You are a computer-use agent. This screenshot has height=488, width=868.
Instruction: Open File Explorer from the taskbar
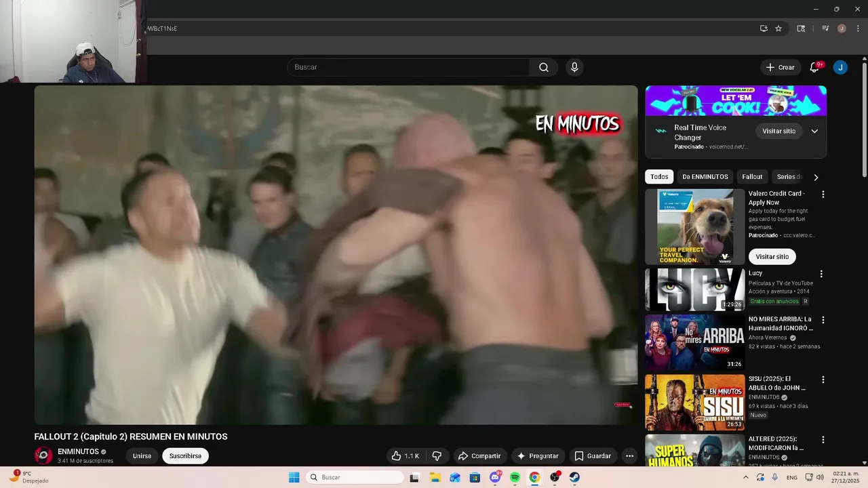(x=435, y=477)
